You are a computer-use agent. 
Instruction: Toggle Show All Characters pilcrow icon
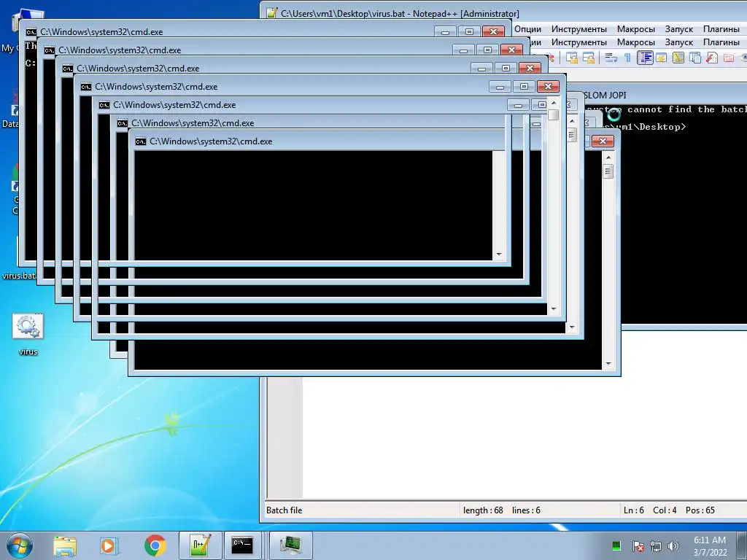pos(627,58)
